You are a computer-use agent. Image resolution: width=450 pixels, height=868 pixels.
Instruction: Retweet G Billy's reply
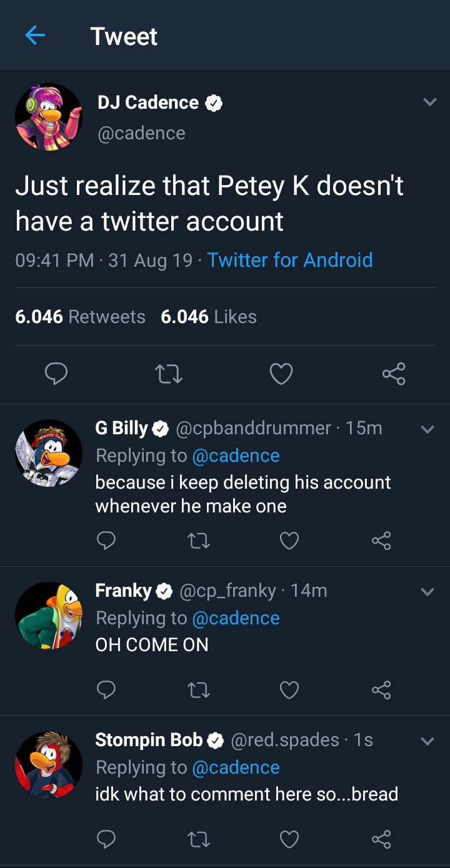(199, 540)
